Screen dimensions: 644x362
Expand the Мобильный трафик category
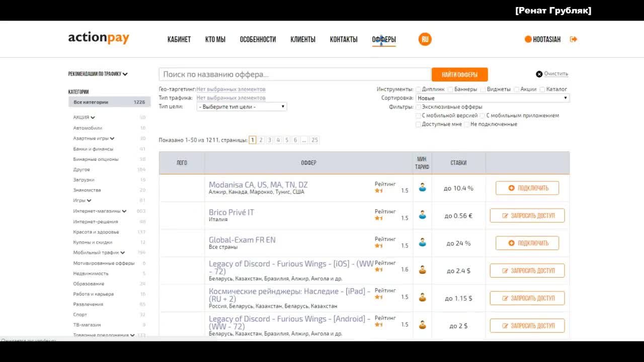point(99,252)
